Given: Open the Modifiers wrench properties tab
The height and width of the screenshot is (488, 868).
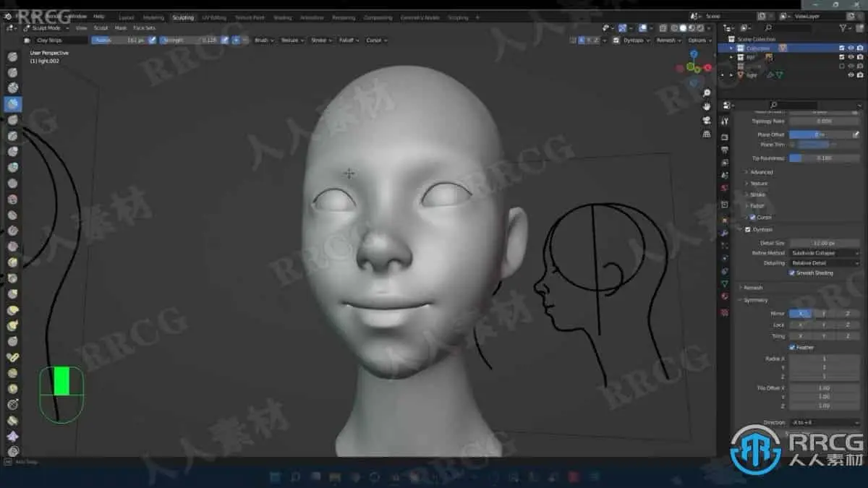Looking at the screenshot, I should (x=725, y=233).
